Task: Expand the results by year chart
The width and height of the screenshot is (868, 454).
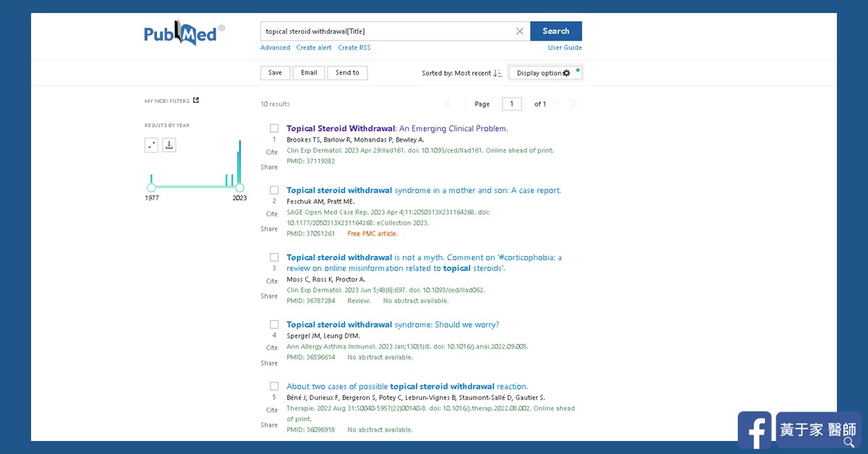Action: 151,145
